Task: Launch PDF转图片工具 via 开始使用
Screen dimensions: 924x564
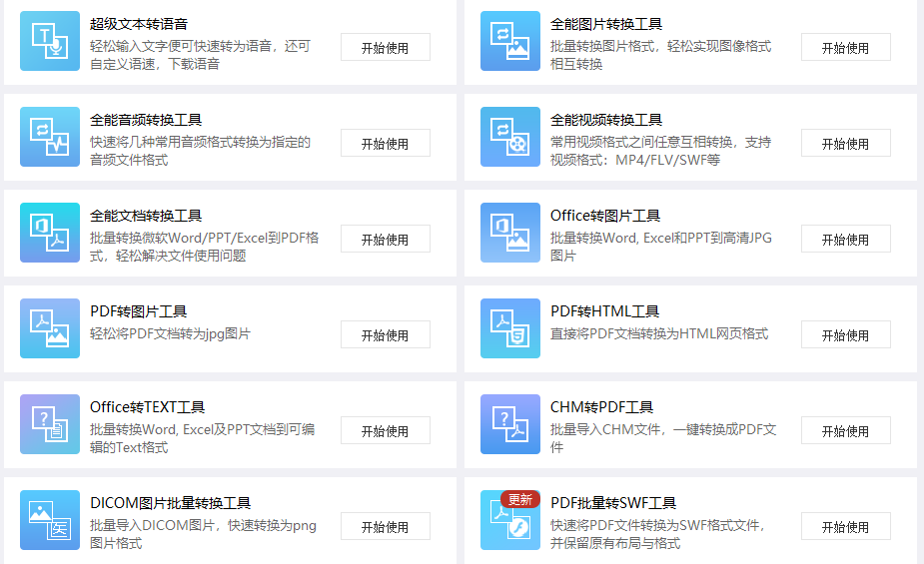Action: 386,335
